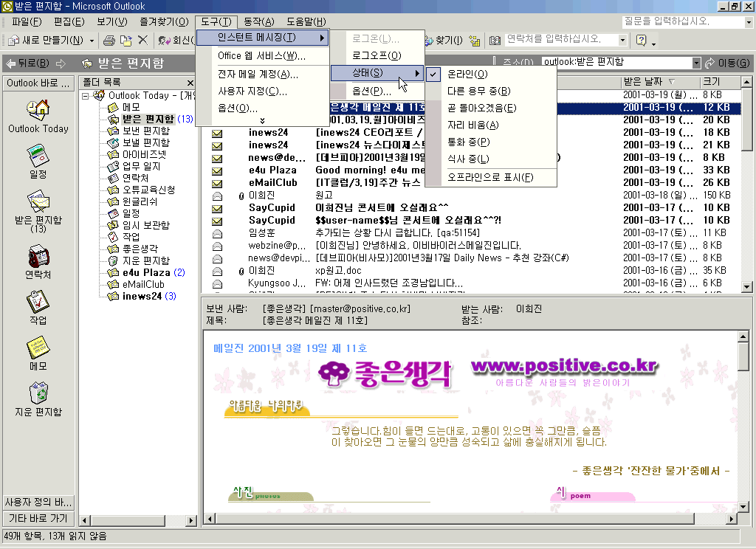Open the 새로 만들기 dropdown arrow
The height and width of the screenshot is (549, 756).
92,40
